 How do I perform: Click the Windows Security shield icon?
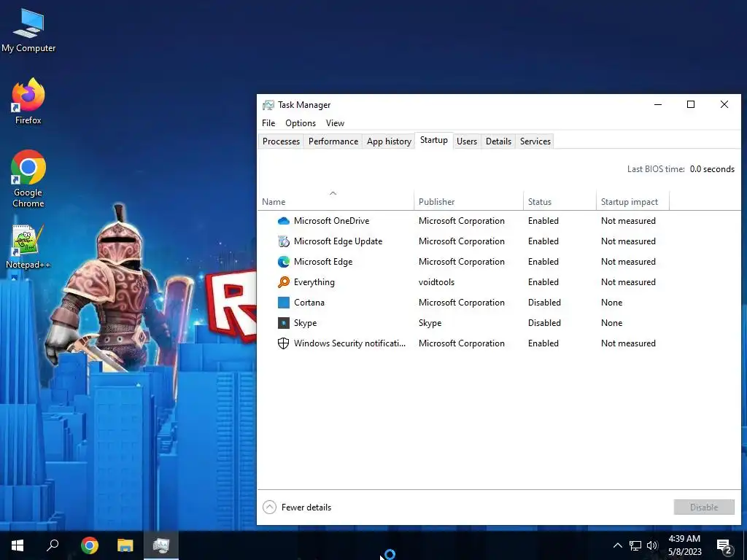(x=284, y=343)
